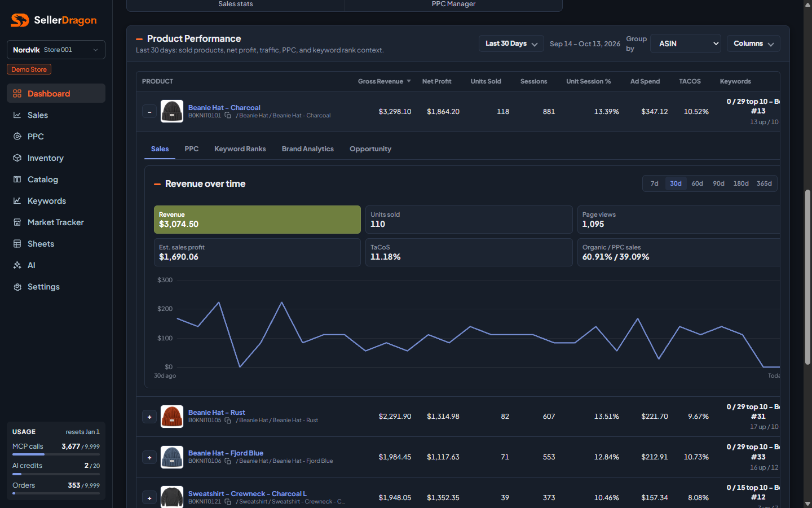Switch to the PPC detail tab
Image resolution: width=812 pixels, height=508 pixels.
click(x=191, y=149)
